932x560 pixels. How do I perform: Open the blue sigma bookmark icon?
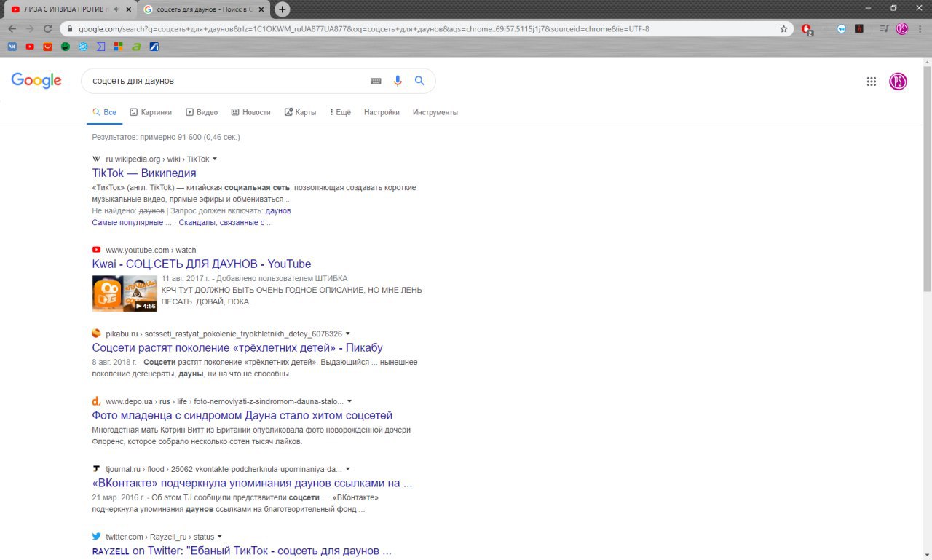point(101,47)
